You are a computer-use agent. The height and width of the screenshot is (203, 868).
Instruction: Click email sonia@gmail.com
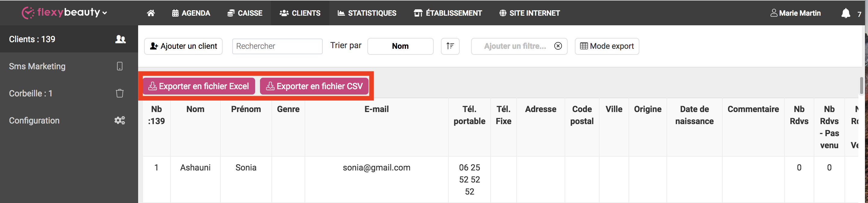[x=377, y=168]
